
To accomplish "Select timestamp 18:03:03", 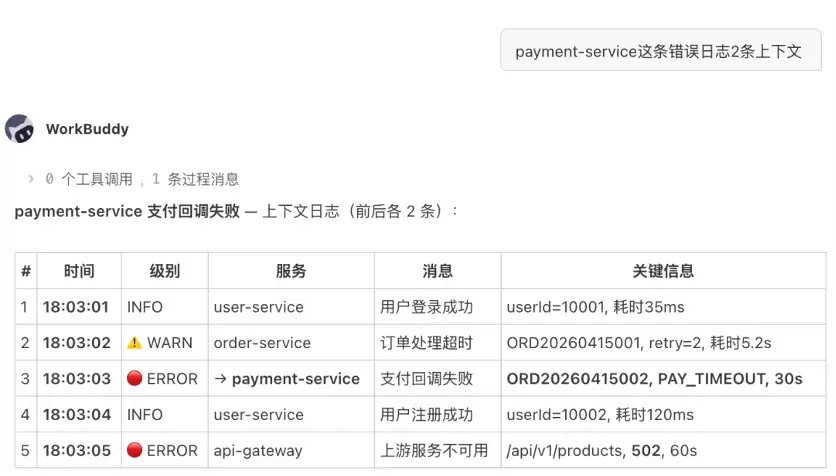I will click(x=77, y=378).
